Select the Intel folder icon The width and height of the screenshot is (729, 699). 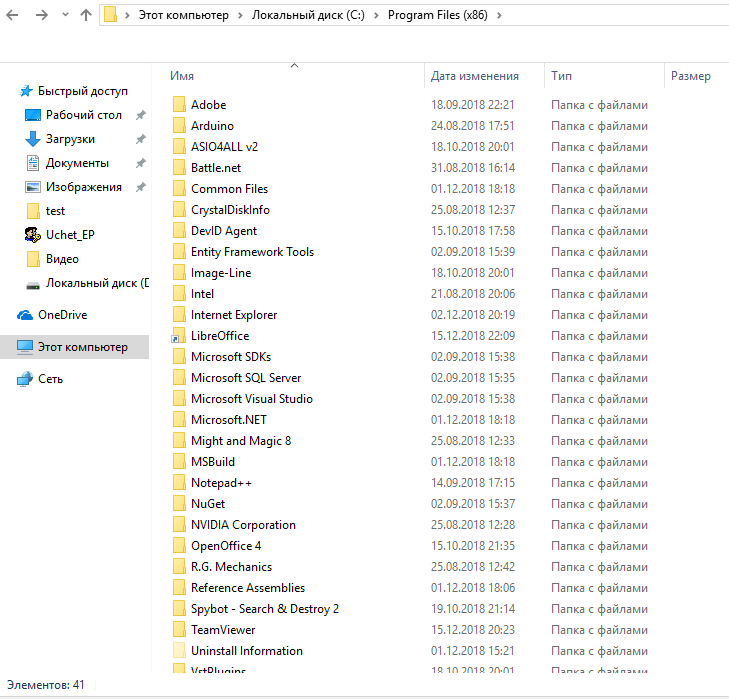pyautogui.click(x=179, y=293)
